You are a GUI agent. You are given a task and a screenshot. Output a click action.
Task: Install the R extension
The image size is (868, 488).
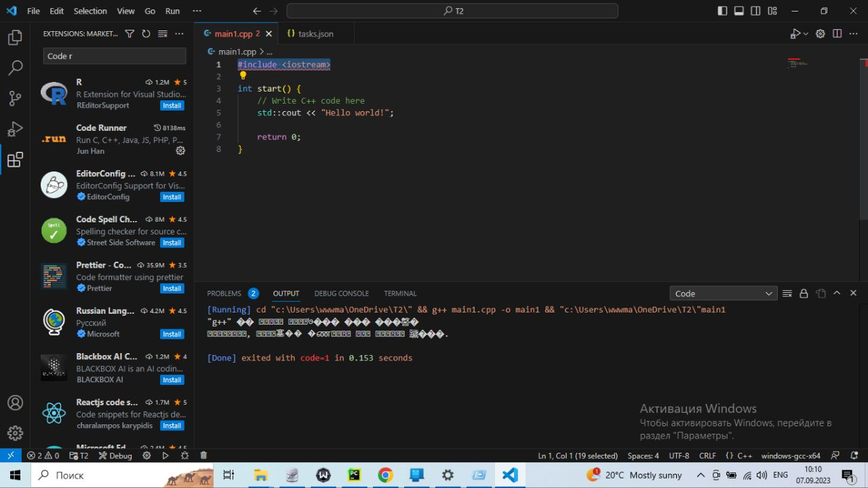[172, 106]
